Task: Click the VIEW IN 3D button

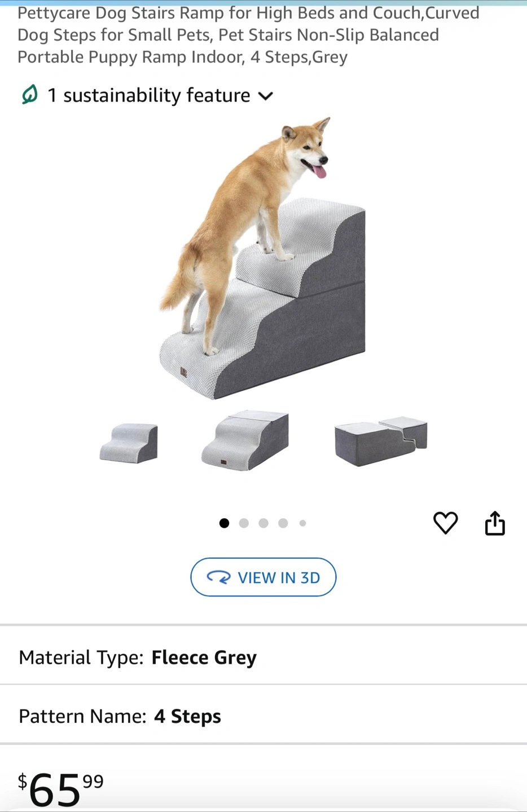Action: click(263, 577)
